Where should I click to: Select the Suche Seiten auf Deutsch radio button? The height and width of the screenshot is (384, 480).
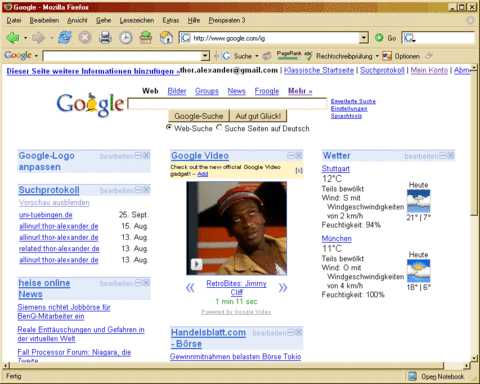coord(219,128)
